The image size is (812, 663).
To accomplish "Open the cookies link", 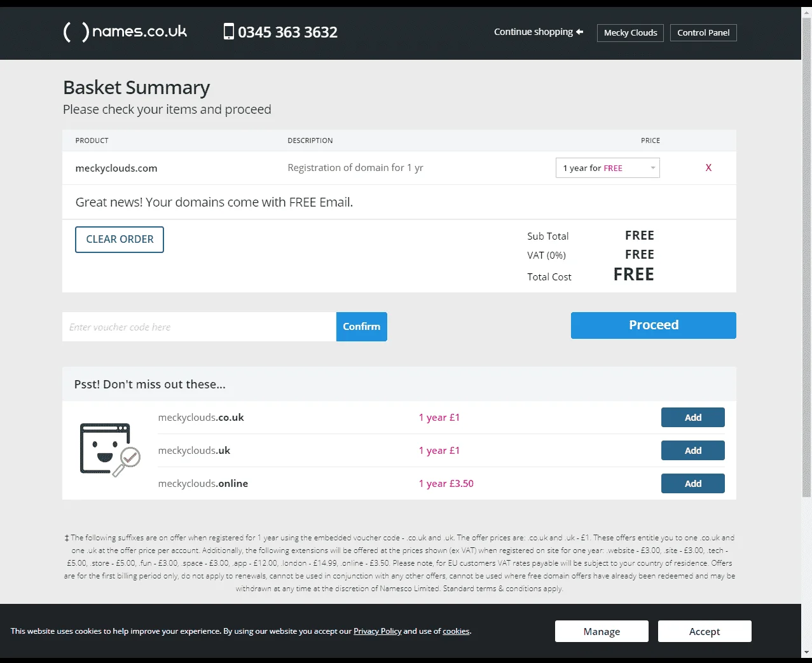I will click(x=456, y=631).
